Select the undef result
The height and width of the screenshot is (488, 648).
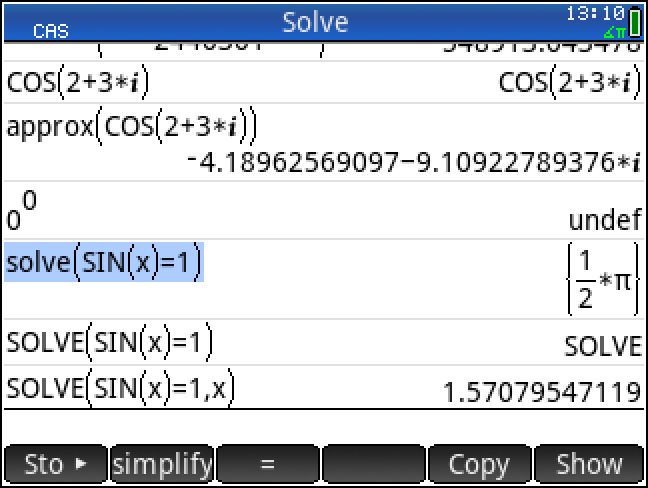tap(604, 220)
